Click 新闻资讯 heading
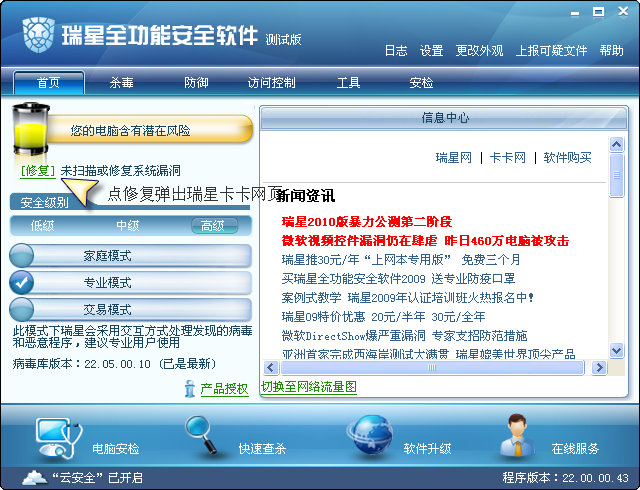 pyautogui.click(x=306, y=196)
